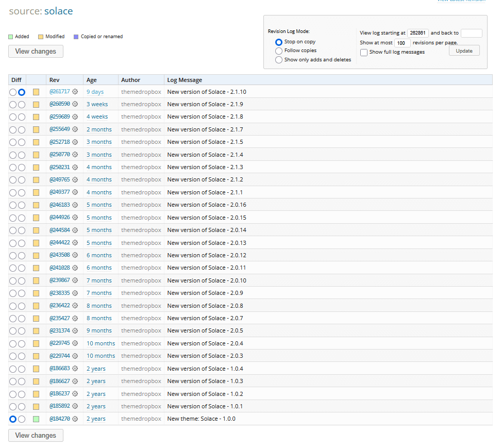Click the crosshair icon next to revision @250770

pyautogui.click(x=75, y=154)
